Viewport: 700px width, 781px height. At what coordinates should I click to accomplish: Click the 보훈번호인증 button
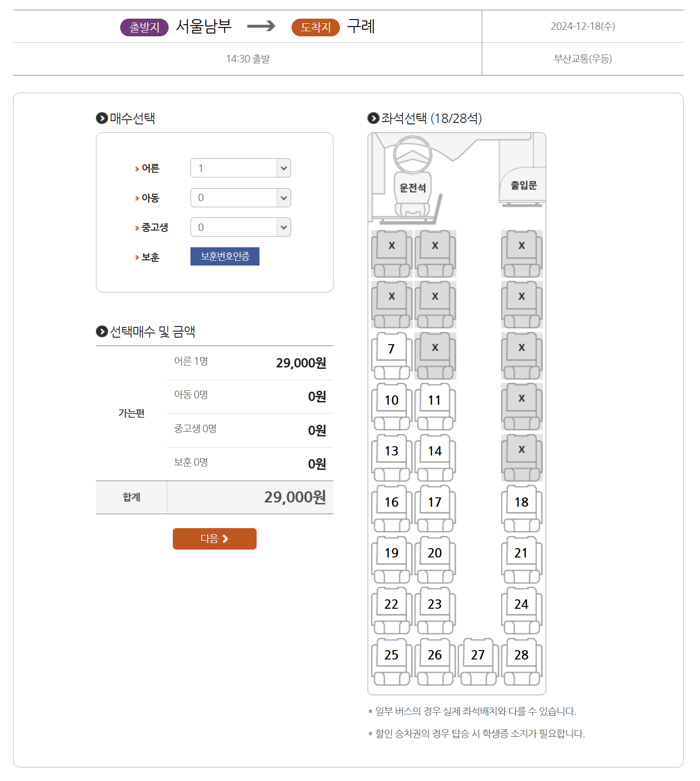225,256
